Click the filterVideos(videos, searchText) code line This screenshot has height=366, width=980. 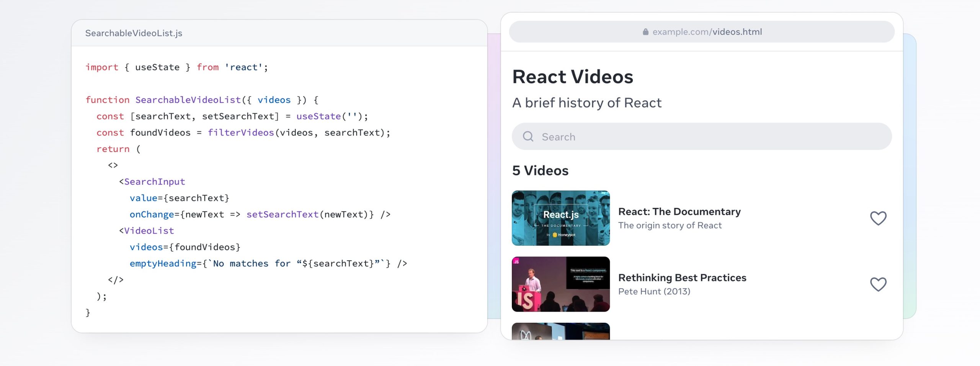pyautogui.click(x=243, y=133)
